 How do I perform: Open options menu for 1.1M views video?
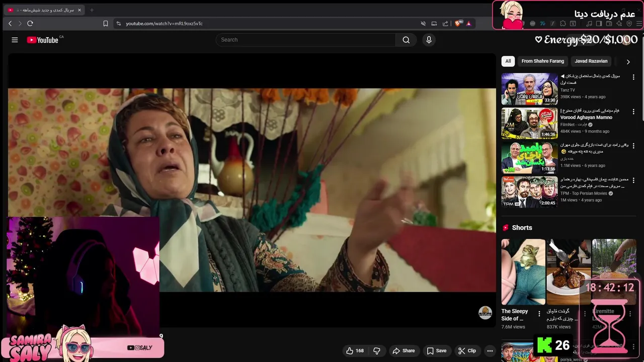tap(633, 146)
